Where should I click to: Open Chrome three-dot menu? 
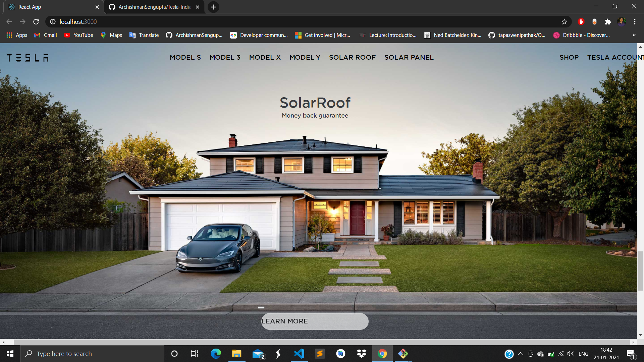coord(635,22)
